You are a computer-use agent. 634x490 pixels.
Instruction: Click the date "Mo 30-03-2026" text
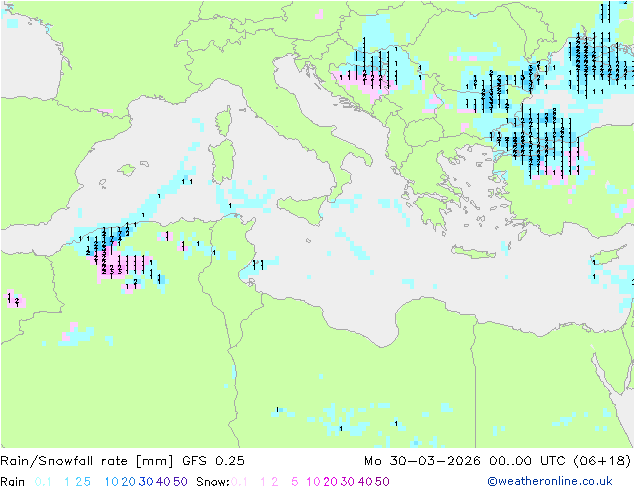click(x=422, y=461)
